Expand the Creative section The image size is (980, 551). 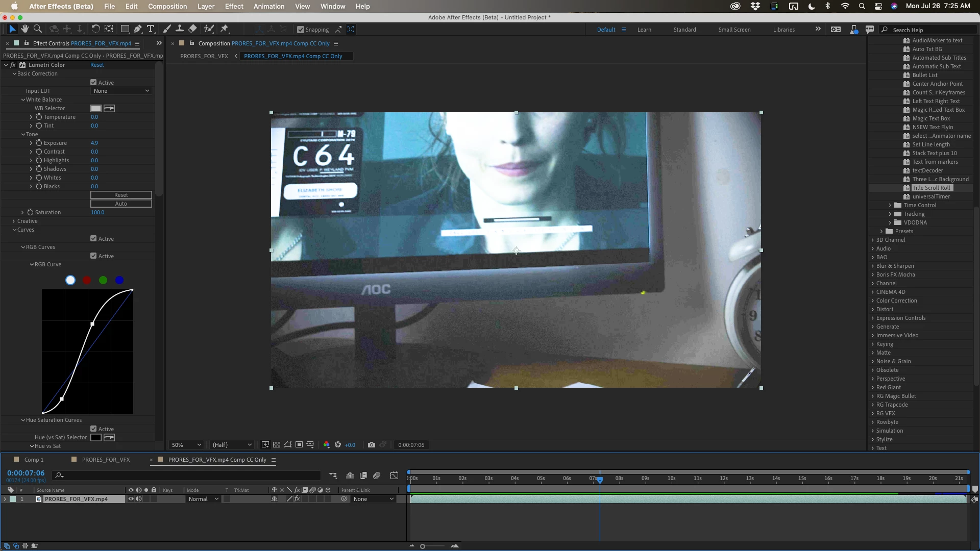click(x=14, y=221)
